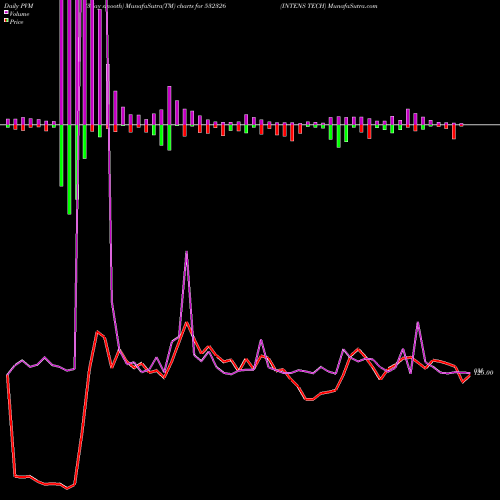500x500 pixels.
Task: Click the Volume legend label
Action: 19,14
